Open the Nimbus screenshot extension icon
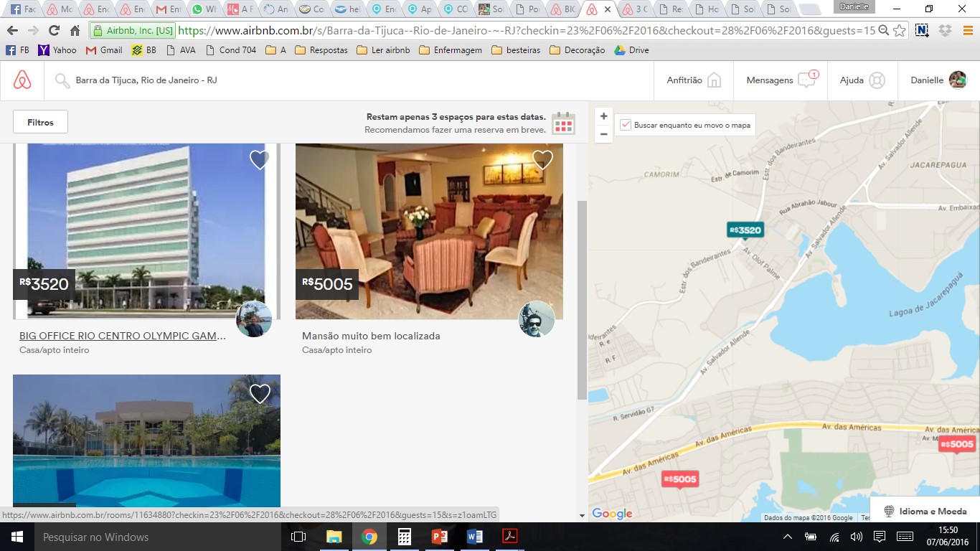Screen dimensions: 980x551 tap(923, 31)
